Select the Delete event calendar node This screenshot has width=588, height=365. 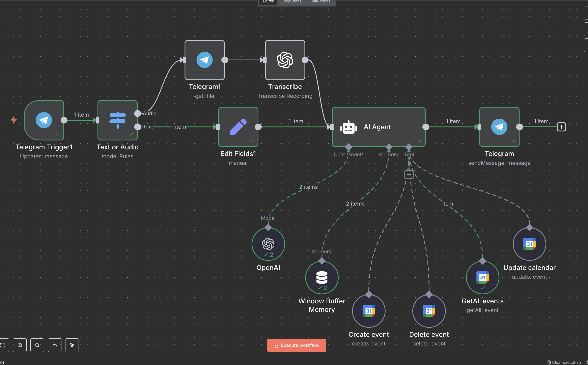coord(429,311)
